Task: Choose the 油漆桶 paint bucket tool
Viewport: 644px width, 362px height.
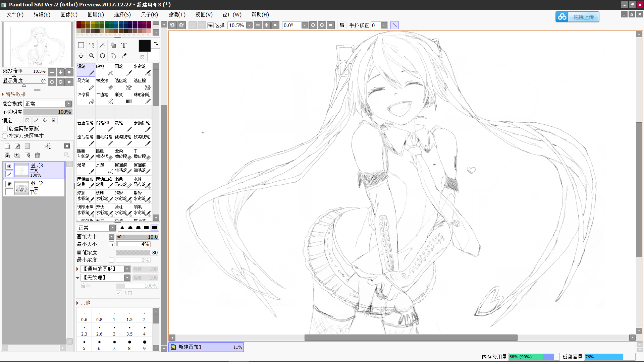Action: (86, 98)
